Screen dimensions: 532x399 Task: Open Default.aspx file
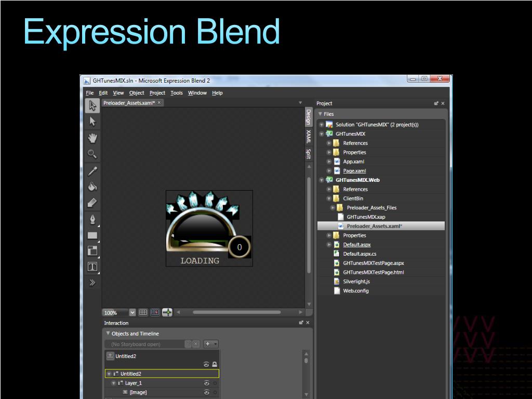pyautogui.click(x=356, y=245)
